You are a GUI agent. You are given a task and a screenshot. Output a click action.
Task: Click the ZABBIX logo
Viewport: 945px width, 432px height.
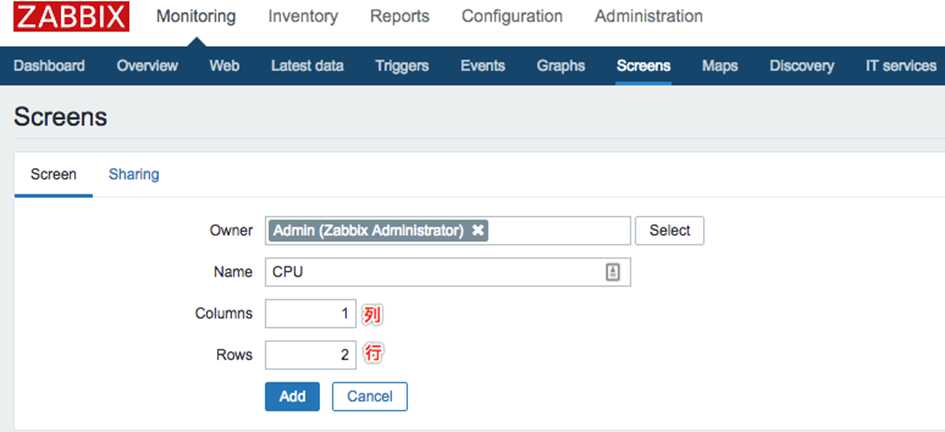[x=71, y=16]
